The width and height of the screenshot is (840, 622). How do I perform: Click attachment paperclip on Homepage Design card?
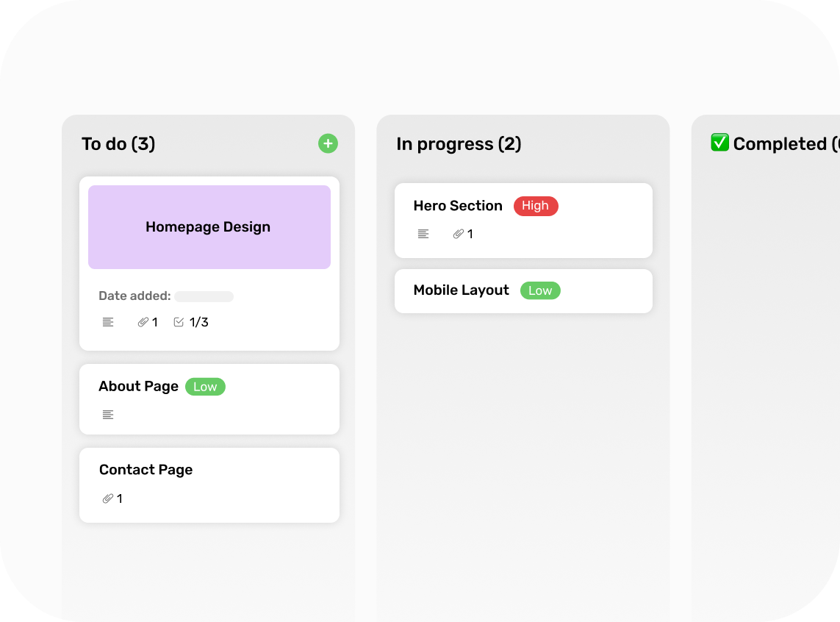click(x=143, y=322)
